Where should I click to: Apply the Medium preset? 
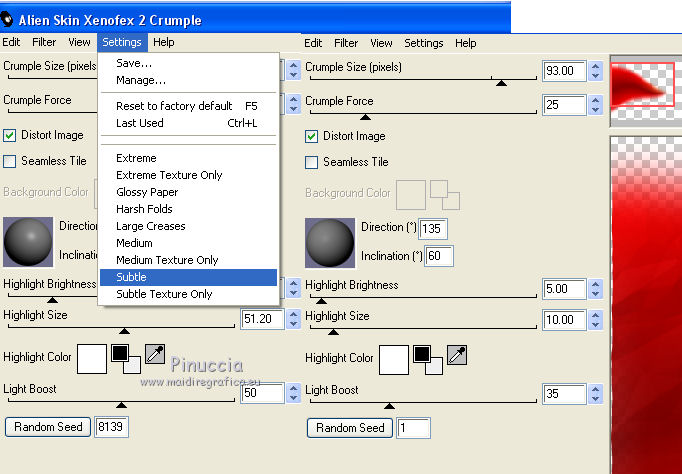(188, 243)
